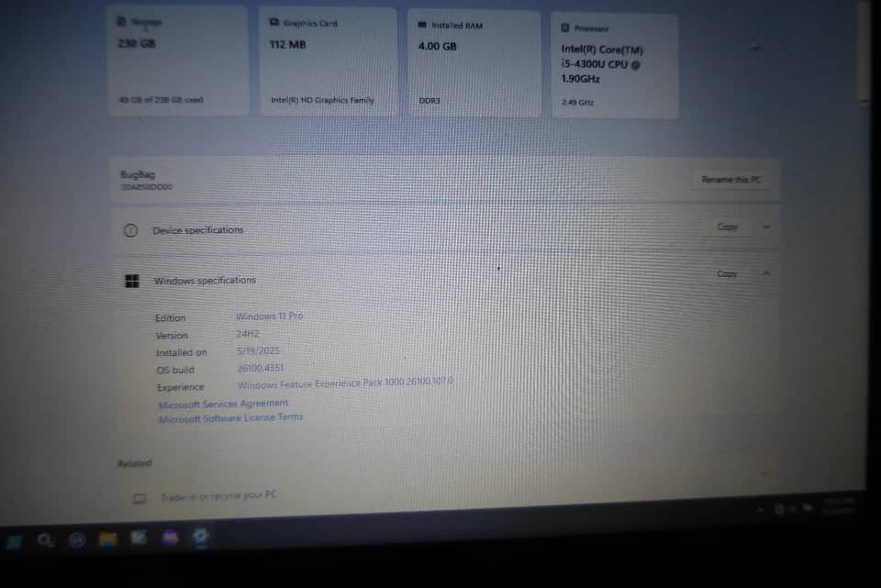Click the taskbar clock and date
The height and width of the screenshot is (588, 881).
[838, 505]
